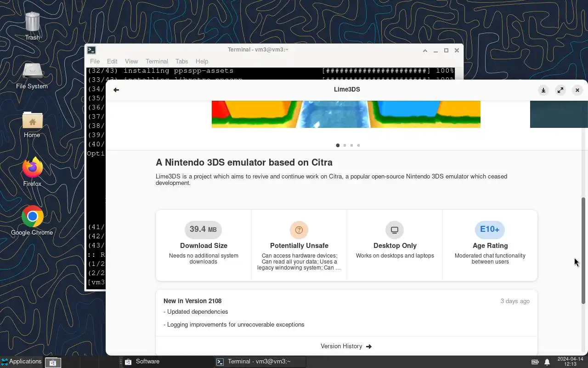
Task: Open Version History
Action: click(x=346, y=346)
